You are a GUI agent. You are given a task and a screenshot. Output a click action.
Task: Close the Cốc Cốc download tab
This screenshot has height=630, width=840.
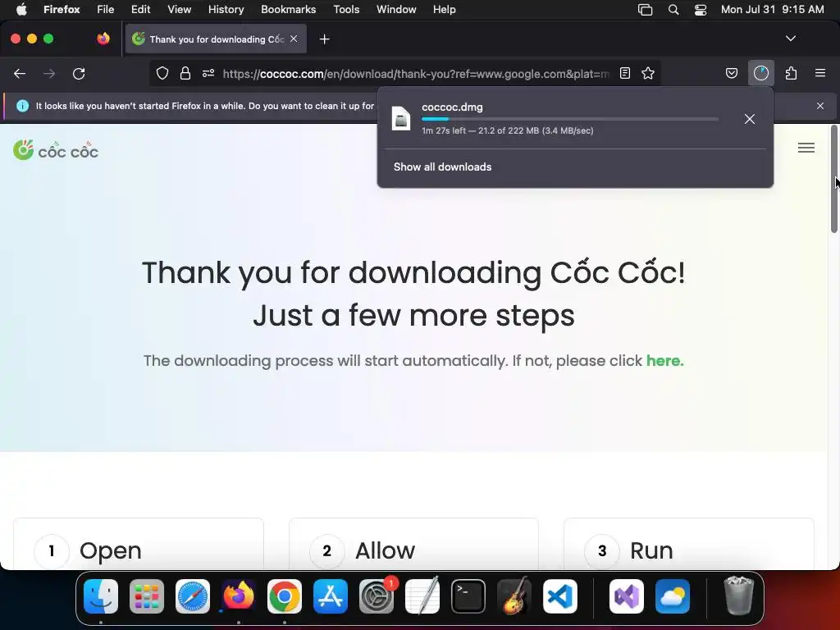[x=294, y=39]
